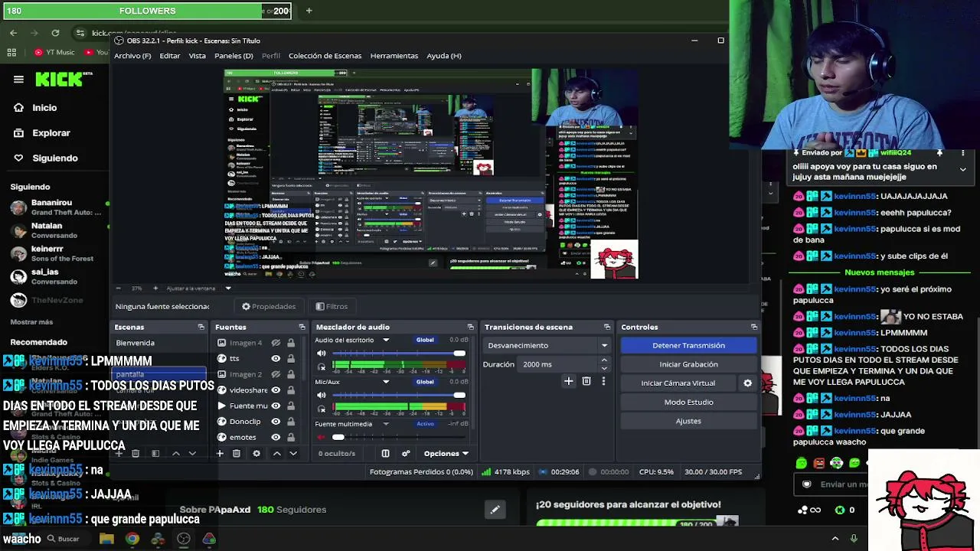Expand the chat pinned message chevron
Screen dimensions: 980x551
(x=962, y=169)
